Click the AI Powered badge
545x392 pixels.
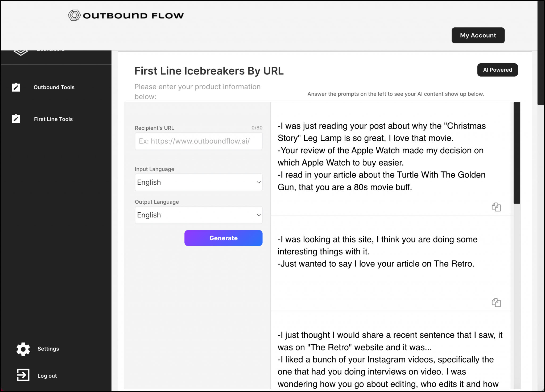497,70
